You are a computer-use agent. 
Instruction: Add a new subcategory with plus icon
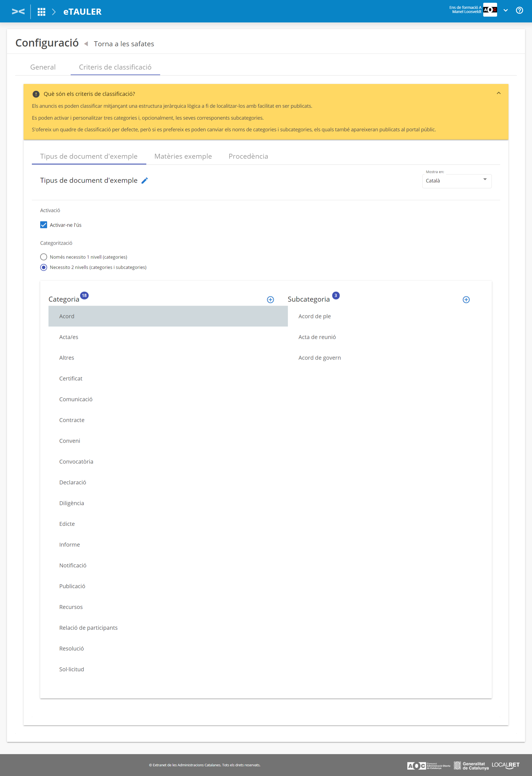(x=466, y=300)
